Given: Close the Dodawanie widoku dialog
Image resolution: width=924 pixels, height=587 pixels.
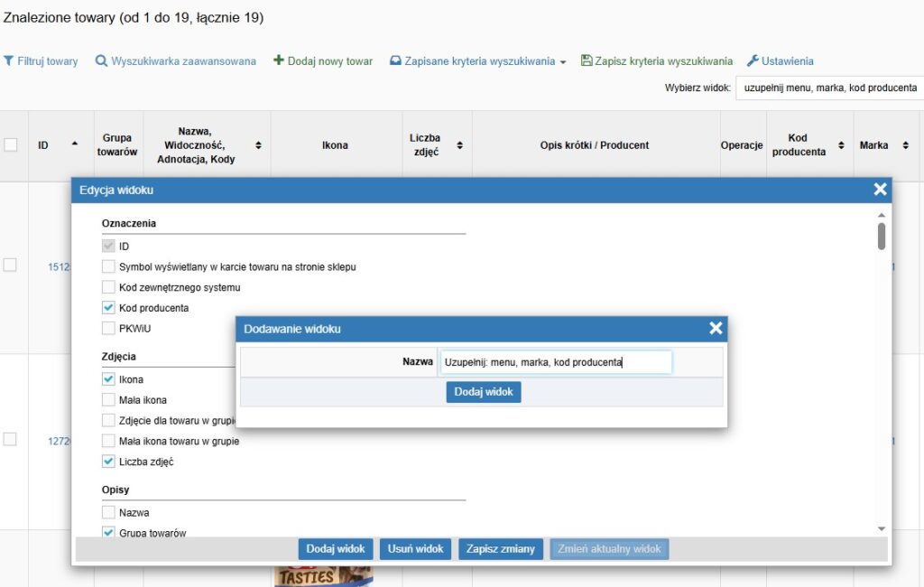Looking at the screenshot, I should tap(716, 329).
